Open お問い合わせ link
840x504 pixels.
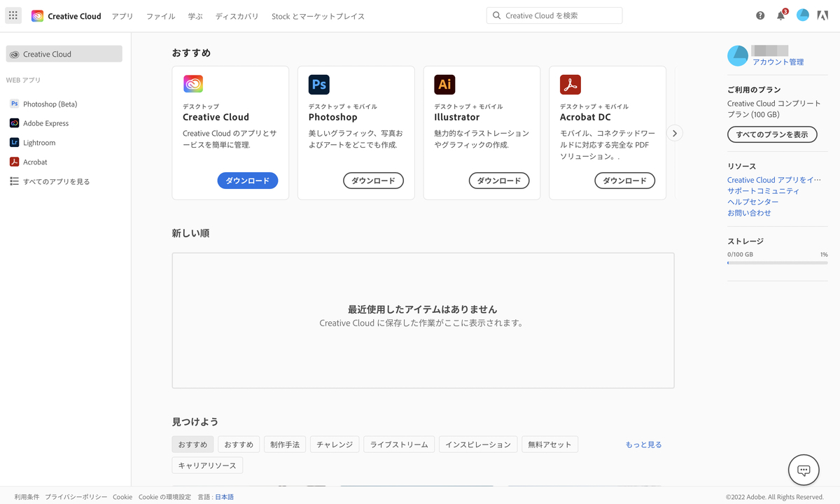tap(749, 213)
